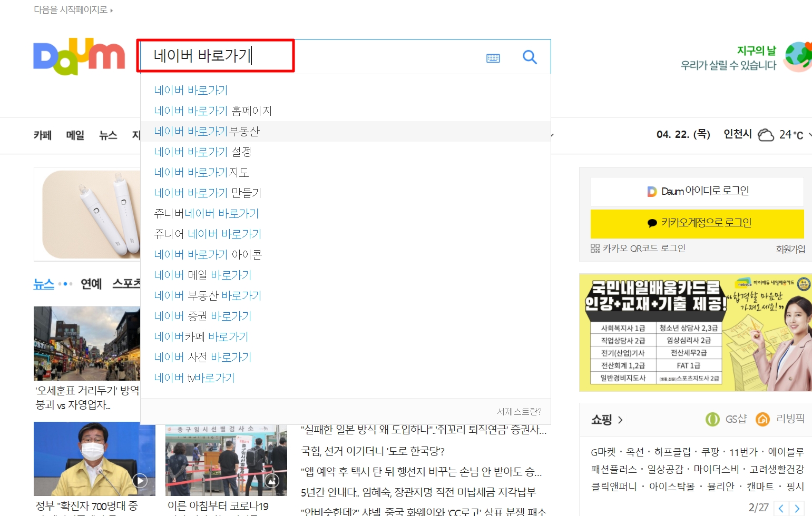Screen dimensions: 812x516
Task: Open the 쇼핑 section chevron
Action: coord(620,420)
